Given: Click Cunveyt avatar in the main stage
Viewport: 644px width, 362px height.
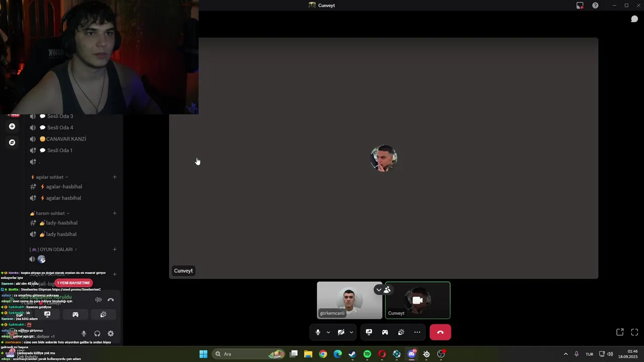Looking at the screenshot, I should (x=384, y=158).
